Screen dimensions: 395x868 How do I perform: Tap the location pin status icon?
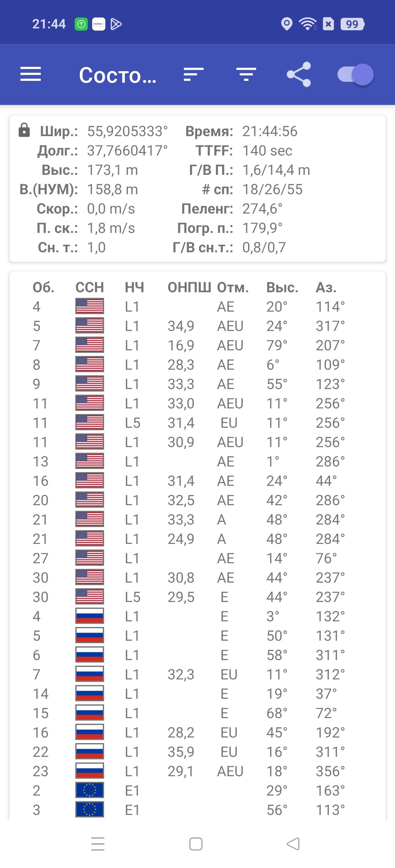(x=287, y=24)
